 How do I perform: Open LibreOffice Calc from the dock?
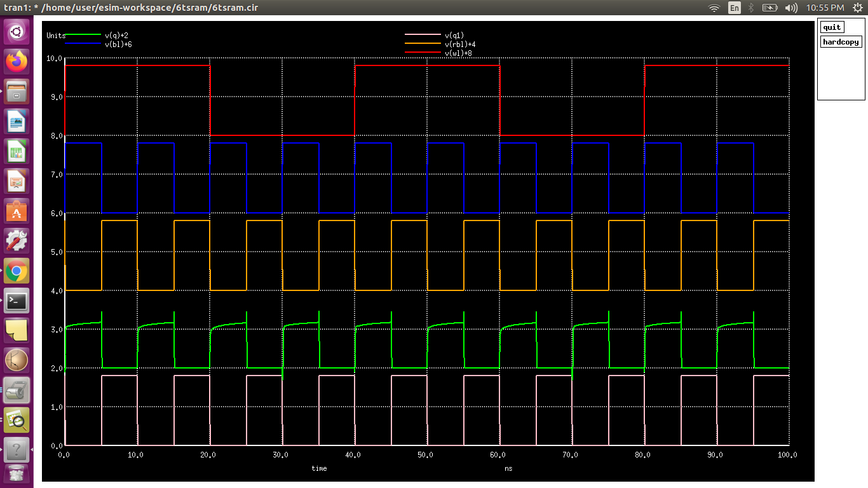[16, 151]
